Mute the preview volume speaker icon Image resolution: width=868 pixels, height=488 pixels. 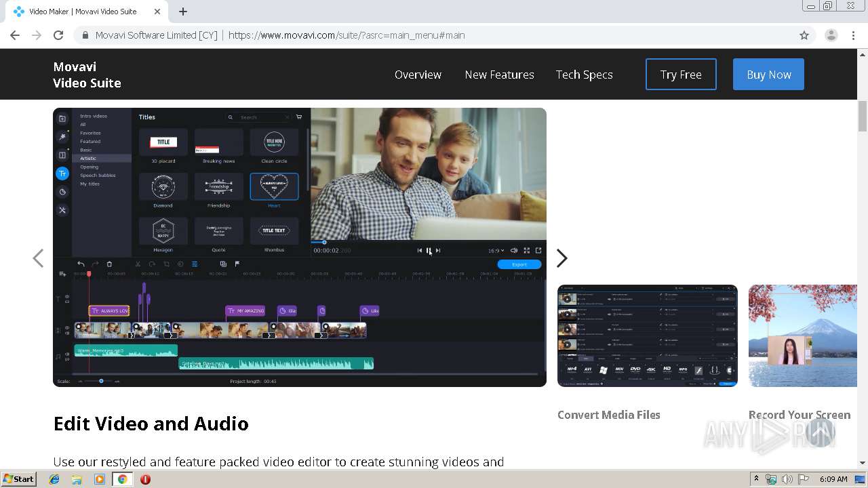(514, 250)
